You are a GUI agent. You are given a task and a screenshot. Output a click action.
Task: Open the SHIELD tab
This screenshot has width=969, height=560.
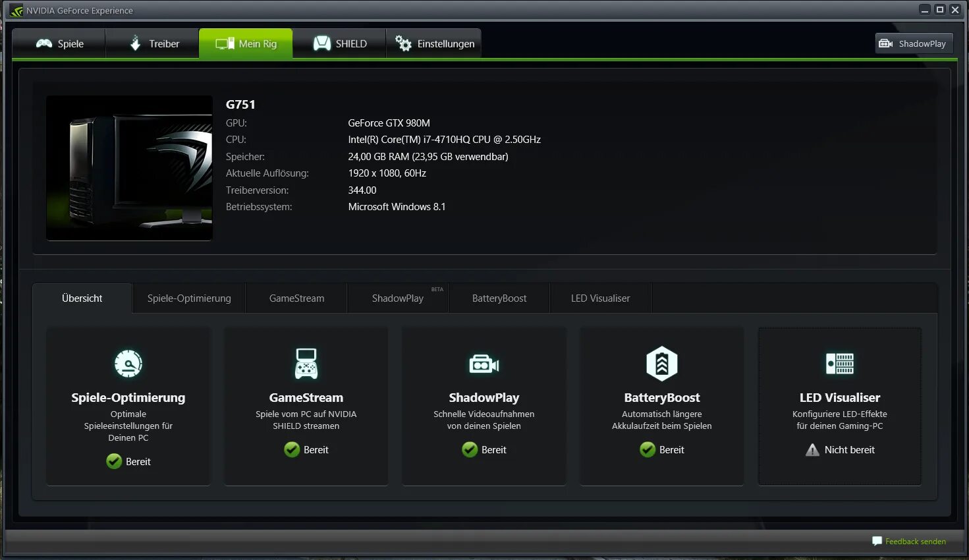(339, 43)
